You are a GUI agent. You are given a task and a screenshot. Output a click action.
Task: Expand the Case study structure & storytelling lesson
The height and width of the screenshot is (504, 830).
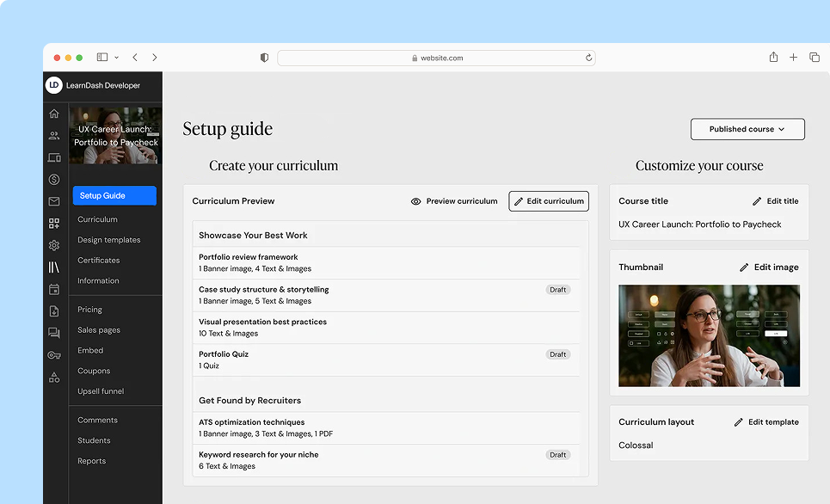[x=264, y=290]
